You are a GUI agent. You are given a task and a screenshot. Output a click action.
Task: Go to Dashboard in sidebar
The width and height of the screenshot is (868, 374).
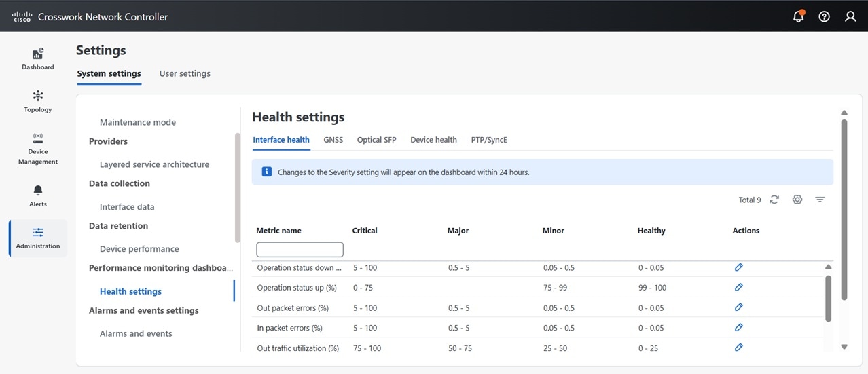tap(38, 59)
